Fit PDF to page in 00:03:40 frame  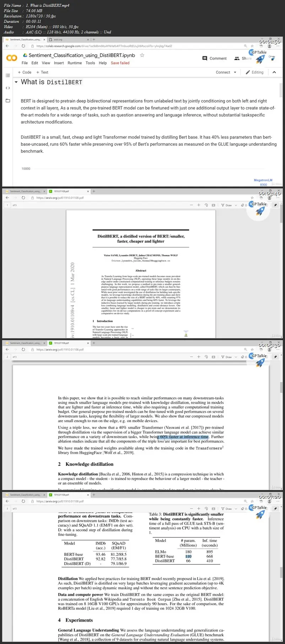213,205
